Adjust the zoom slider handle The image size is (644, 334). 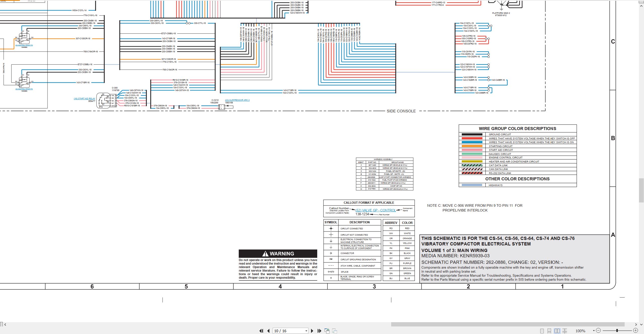(617, 330)
